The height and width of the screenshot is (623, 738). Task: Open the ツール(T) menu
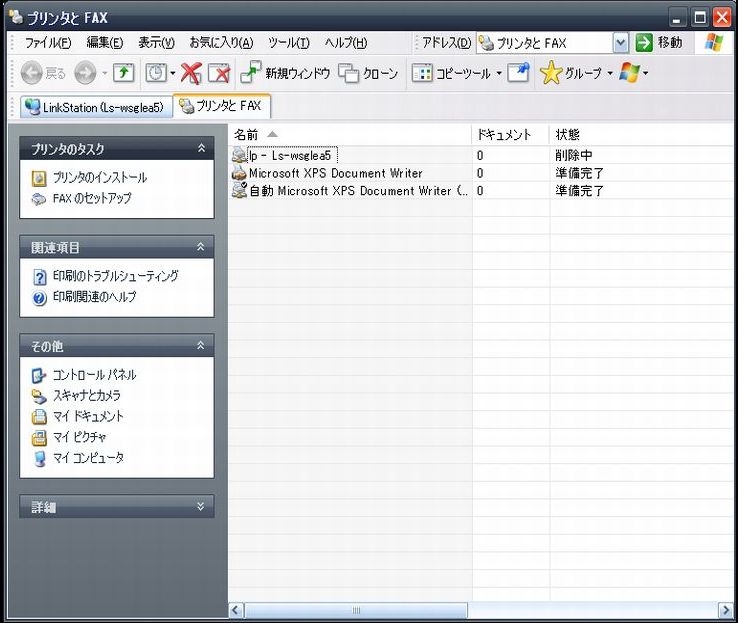[289, 43]
